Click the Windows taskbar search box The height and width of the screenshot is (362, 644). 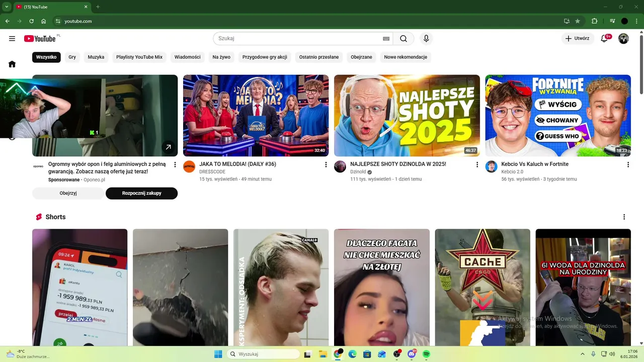263,354
